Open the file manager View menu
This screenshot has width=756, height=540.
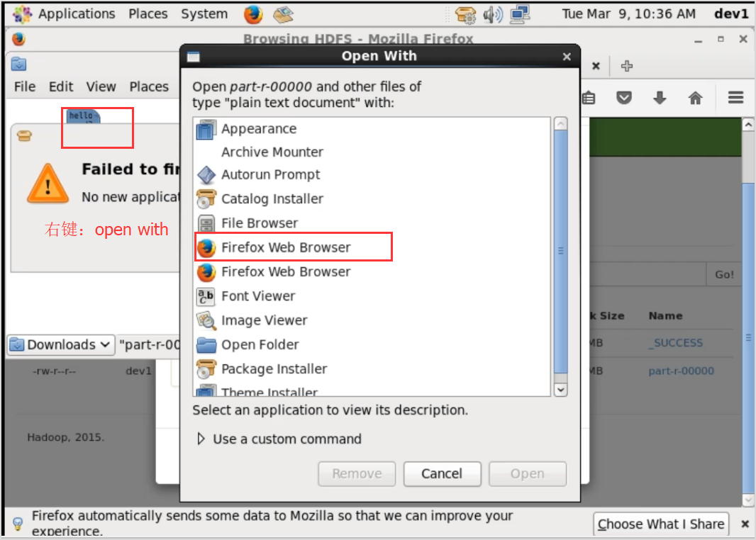101,86
